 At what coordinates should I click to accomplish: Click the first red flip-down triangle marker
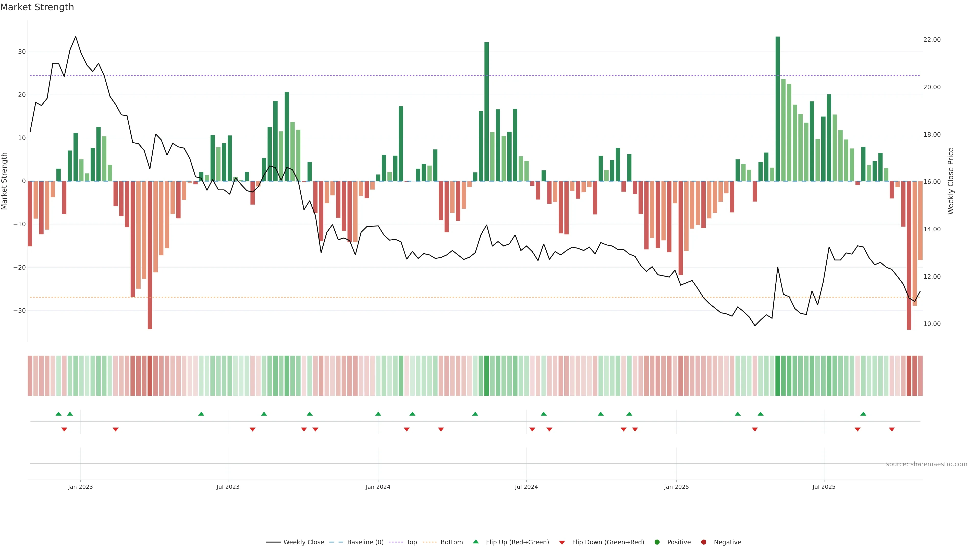(64, 429)
